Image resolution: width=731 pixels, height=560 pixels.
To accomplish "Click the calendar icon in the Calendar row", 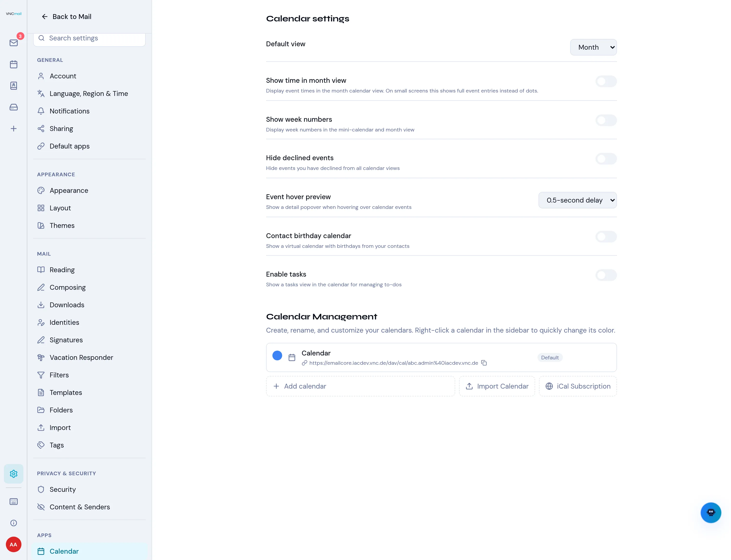I will [x=292, y=357].
